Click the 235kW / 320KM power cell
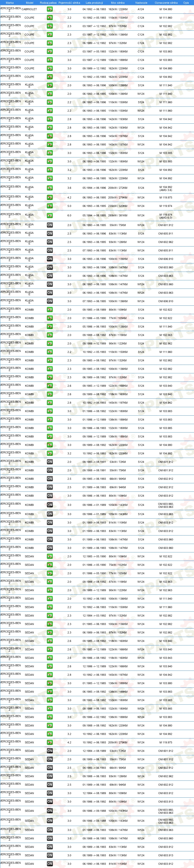194x868 pixels. tap(118, 206)
